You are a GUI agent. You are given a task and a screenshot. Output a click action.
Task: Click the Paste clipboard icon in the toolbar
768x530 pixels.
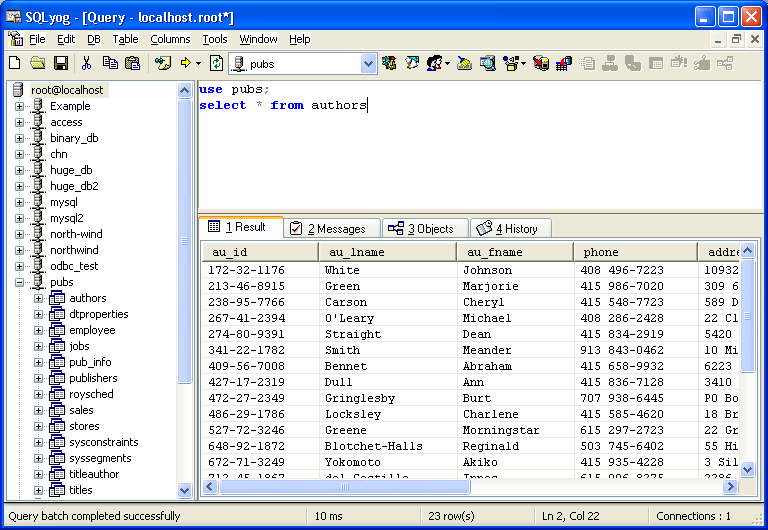[x=133, y=63]
